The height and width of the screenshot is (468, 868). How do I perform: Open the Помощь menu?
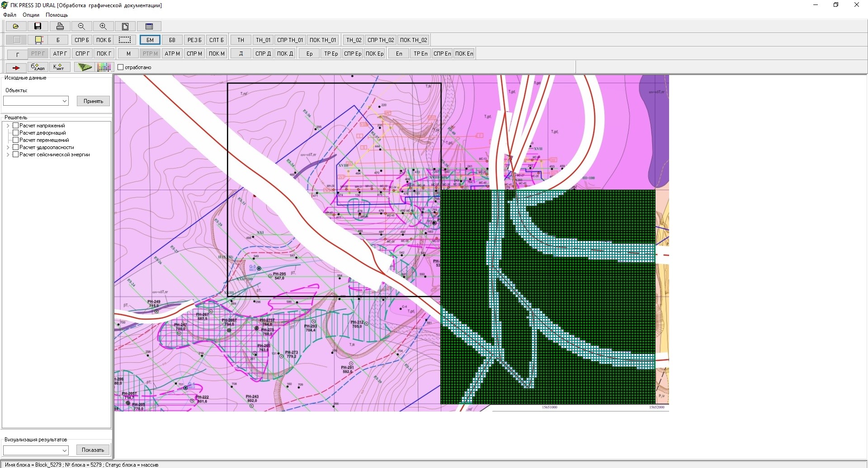[57, 15]
